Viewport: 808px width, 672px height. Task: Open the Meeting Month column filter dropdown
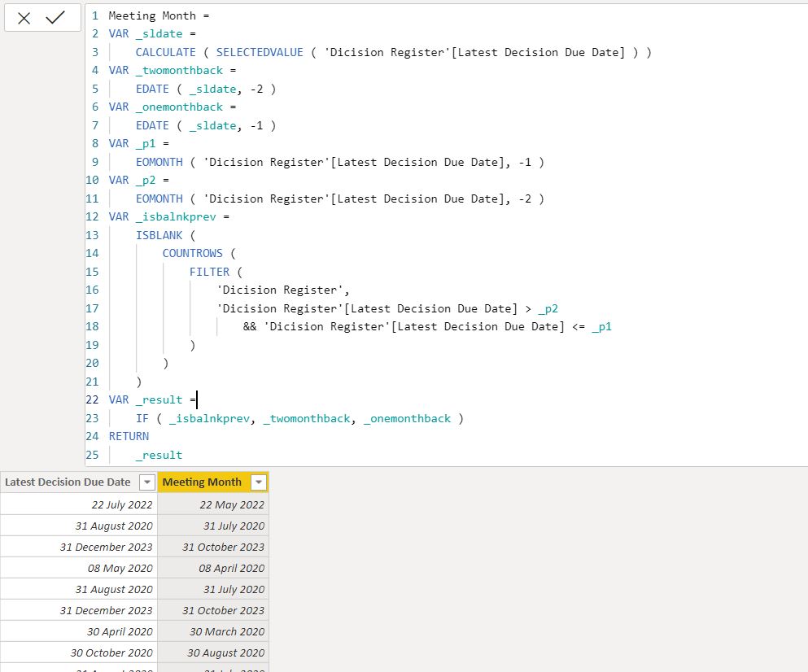click(x=259, y=482)
